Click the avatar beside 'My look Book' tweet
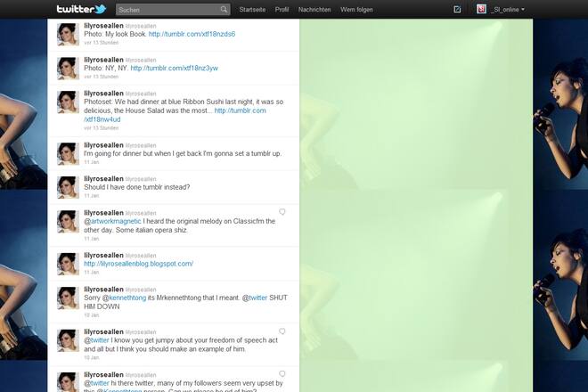The width and height of the screenshot is (588, 392). [x=68, y=35]
